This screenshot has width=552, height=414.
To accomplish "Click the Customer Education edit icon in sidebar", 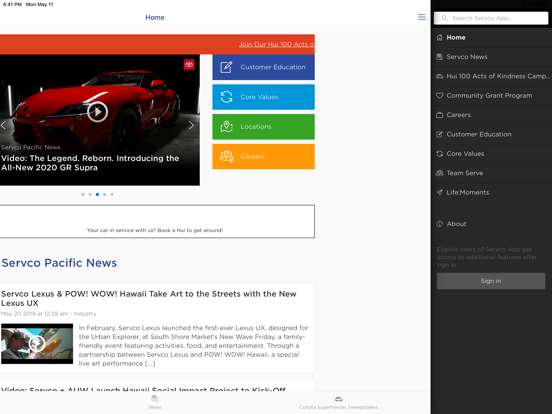I will coord(439,134).
